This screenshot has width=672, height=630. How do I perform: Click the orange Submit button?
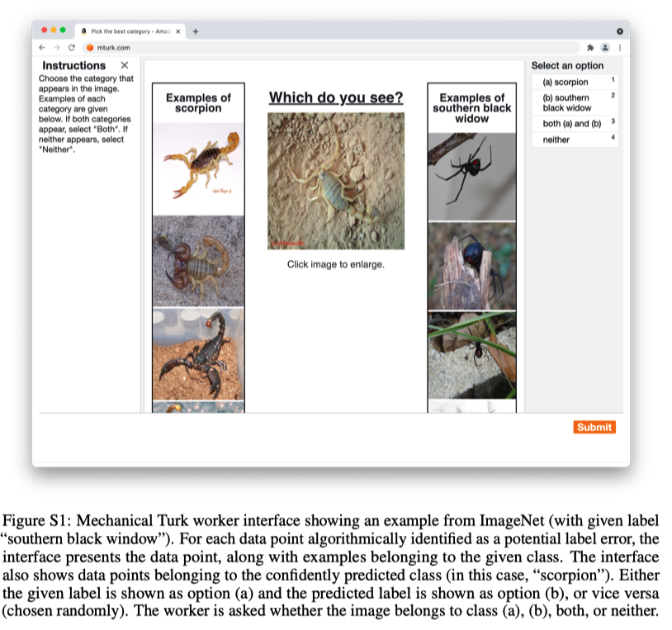[594, 427]
